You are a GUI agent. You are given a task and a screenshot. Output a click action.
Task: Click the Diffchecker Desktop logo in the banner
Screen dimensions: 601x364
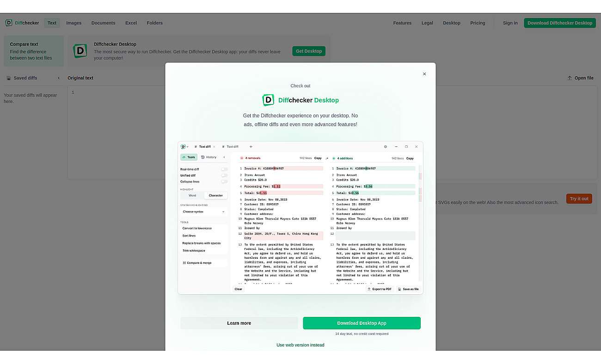click(80, 51)
